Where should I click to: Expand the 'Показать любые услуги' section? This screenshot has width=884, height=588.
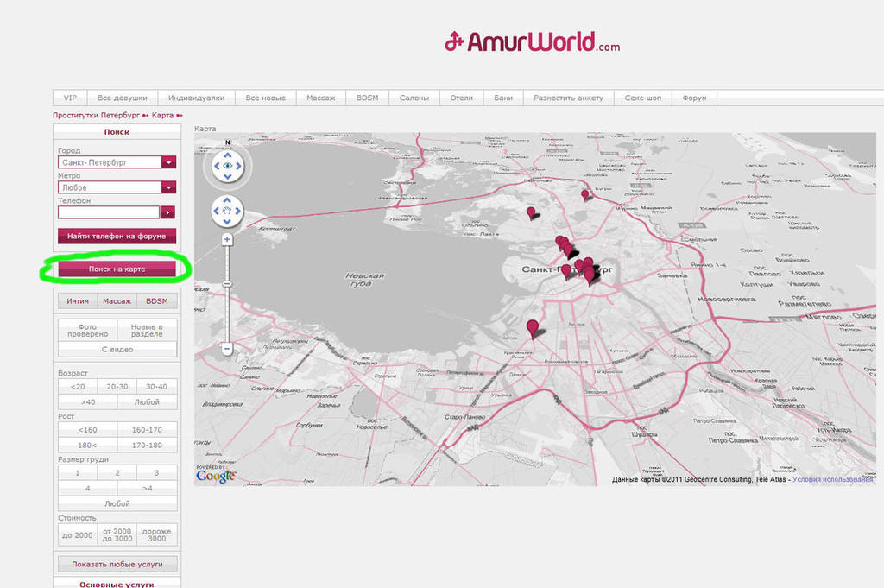[x=117, y=564]
